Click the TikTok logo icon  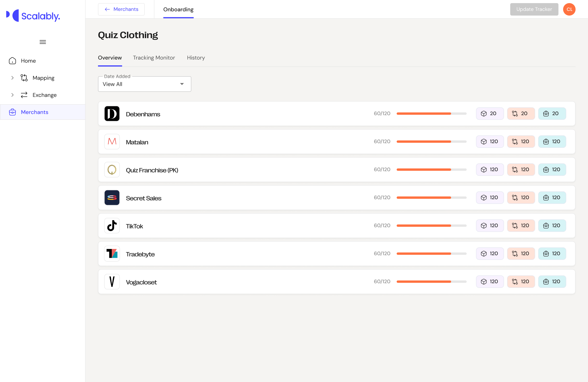coord(112,226)
